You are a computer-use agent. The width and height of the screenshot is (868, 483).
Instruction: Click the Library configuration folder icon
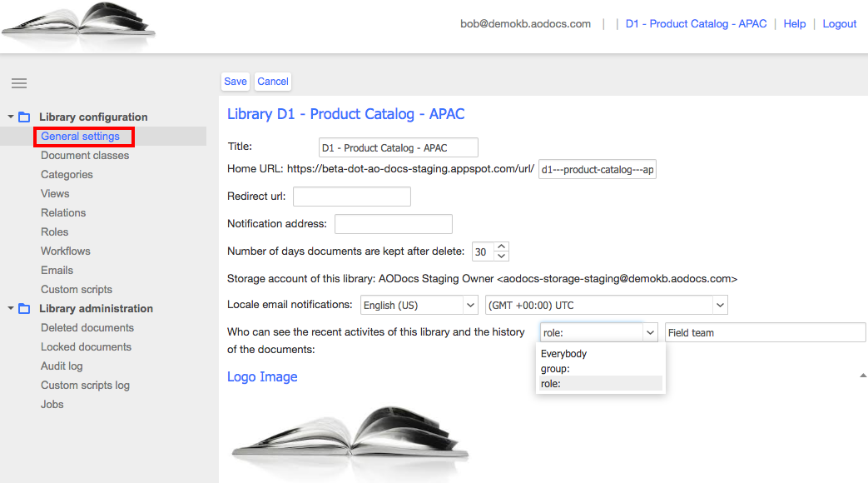click(x=24, y=117)
